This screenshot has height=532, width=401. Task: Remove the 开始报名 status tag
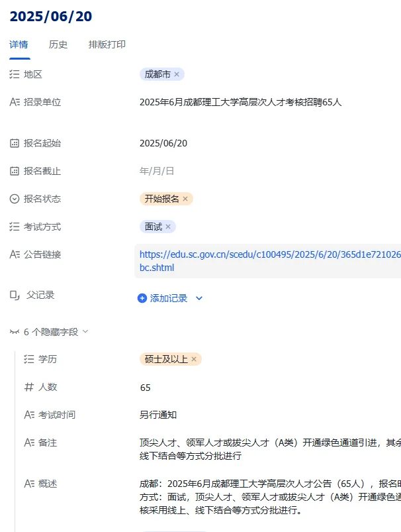(185, 199)
